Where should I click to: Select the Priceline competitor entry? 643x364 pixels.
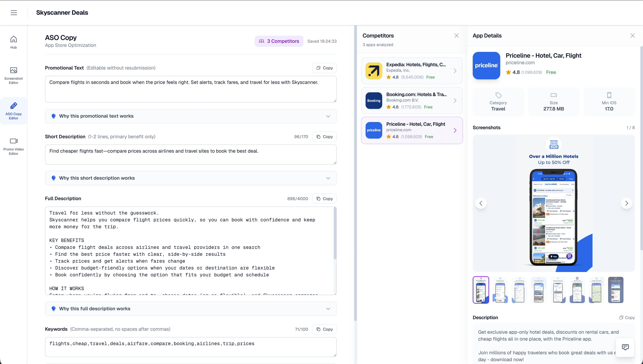coord(412,130)
